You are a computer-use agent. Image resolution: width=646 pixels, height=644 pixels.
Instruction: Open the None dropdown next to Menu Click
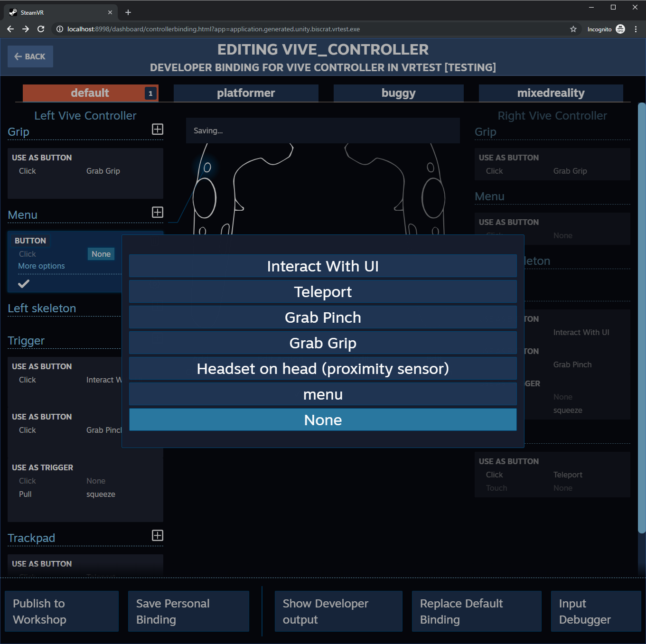[x=101, y=254]
